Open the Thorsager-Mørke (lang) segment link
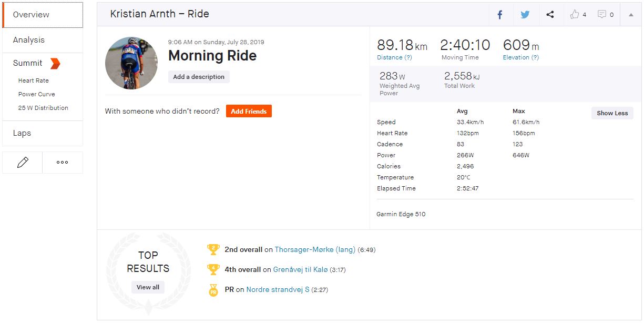 click(315, 250)
